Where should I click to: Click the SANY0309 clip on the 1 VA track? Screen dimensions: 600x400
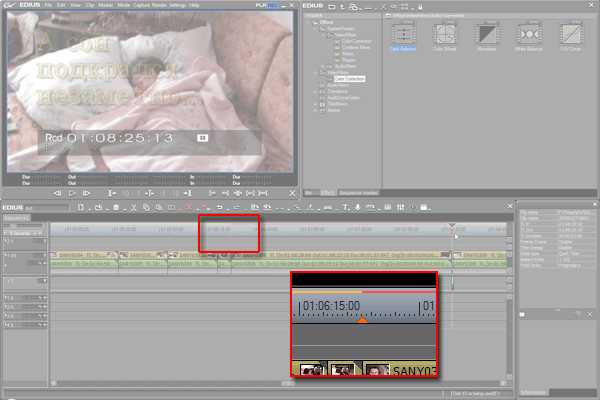(480, 255)
